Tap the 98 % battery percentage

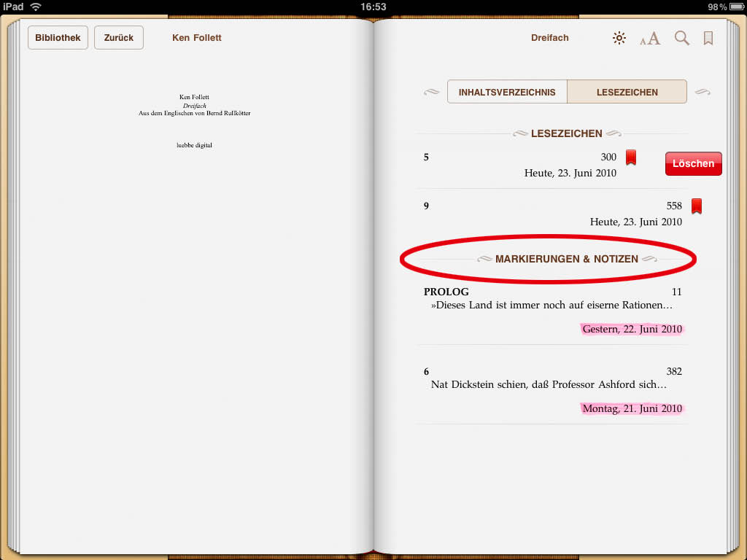(717, 7)
